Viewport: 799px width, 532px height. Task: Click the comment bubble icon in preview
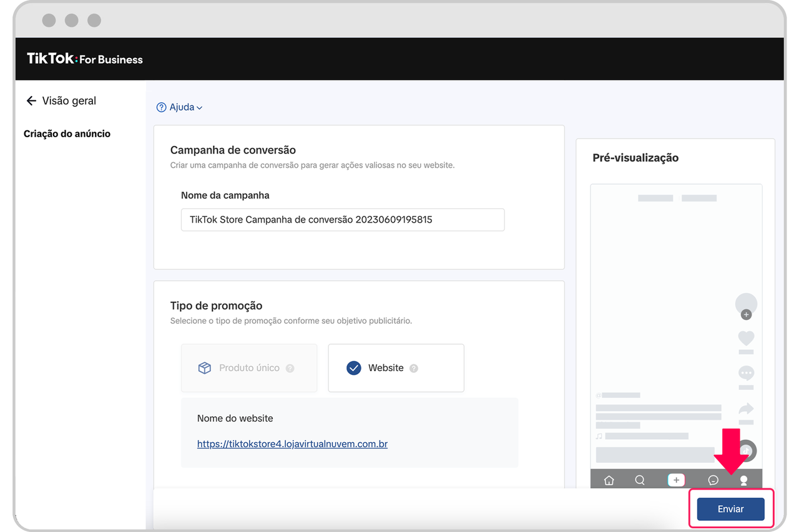(x=746, y=373)
